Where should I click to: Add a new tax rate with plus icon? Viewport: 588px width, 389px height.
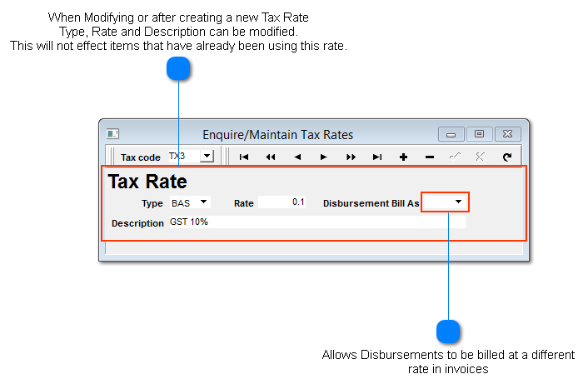[403, 157]
